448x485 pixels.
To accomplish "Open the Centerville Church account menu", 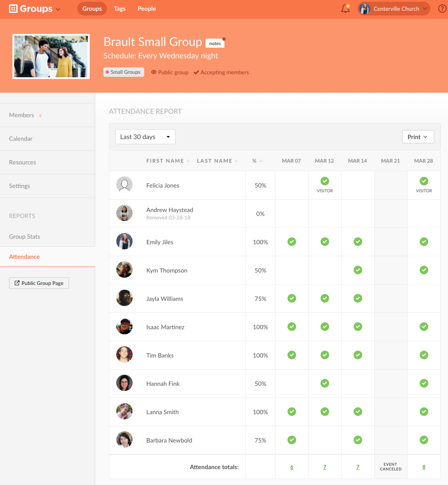I will coord(394,9).
